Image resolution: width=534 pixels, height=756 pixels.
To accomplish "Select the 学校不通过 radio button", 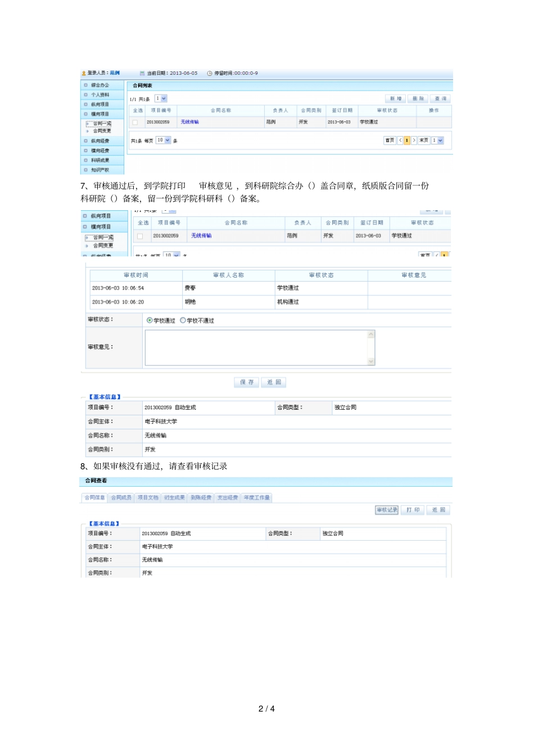I will pyautogui.click(x=183, y=320).
